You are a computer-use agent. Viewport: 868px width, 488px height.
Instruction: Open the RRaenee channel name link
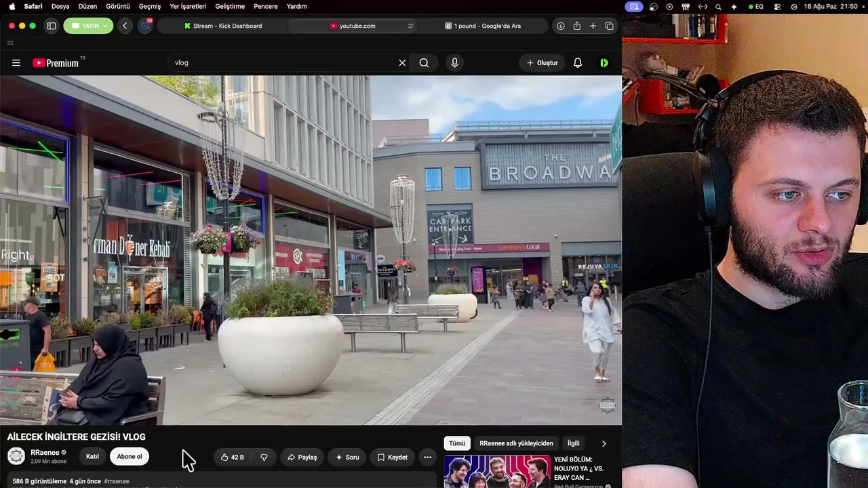45,452
